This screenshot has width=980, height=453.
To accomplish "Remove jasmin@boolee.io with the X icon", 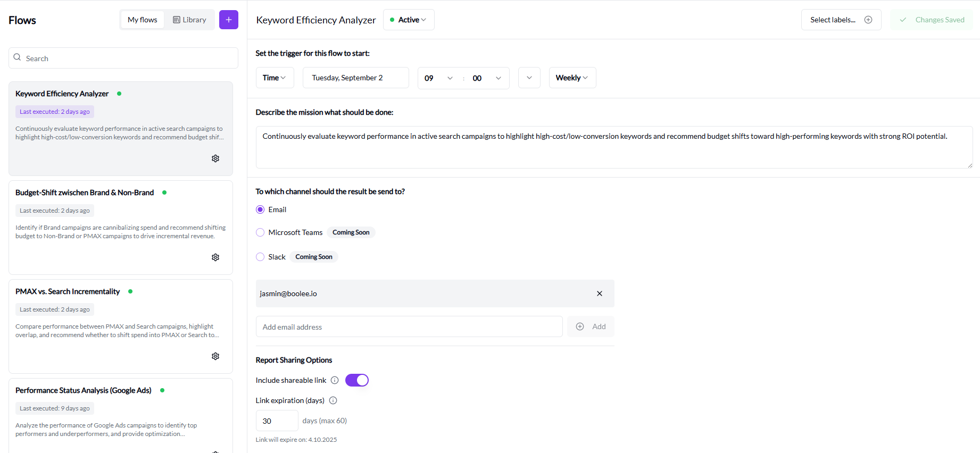I will point(599,293).
